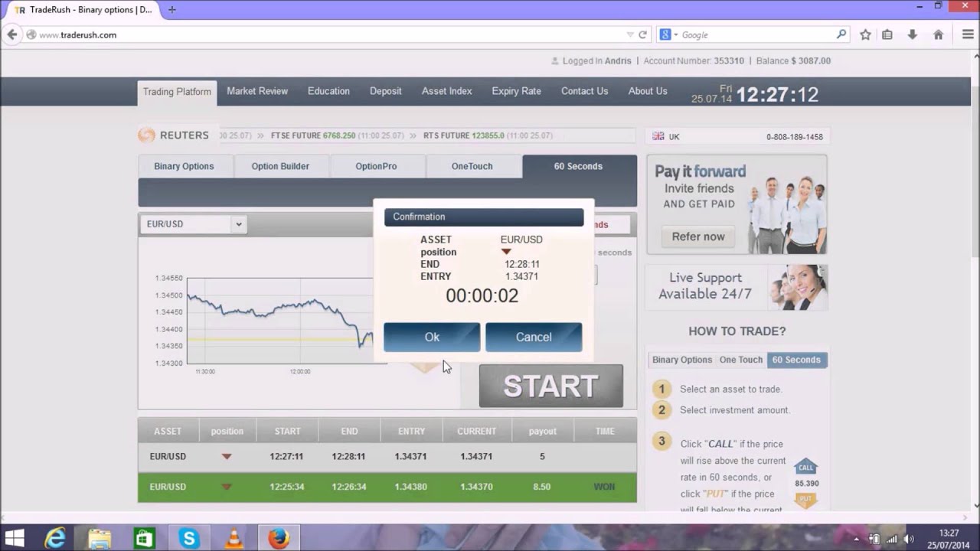Open the URL history dropdown arrow

[630, 34]
